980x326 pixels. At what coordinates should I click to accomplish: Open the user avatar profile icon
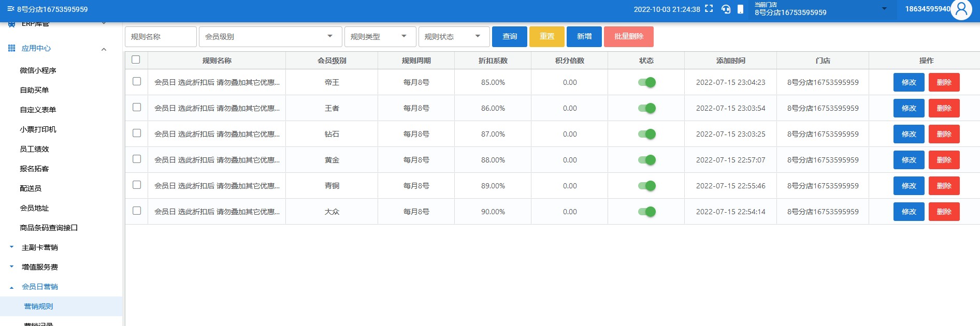coord(961,9)
